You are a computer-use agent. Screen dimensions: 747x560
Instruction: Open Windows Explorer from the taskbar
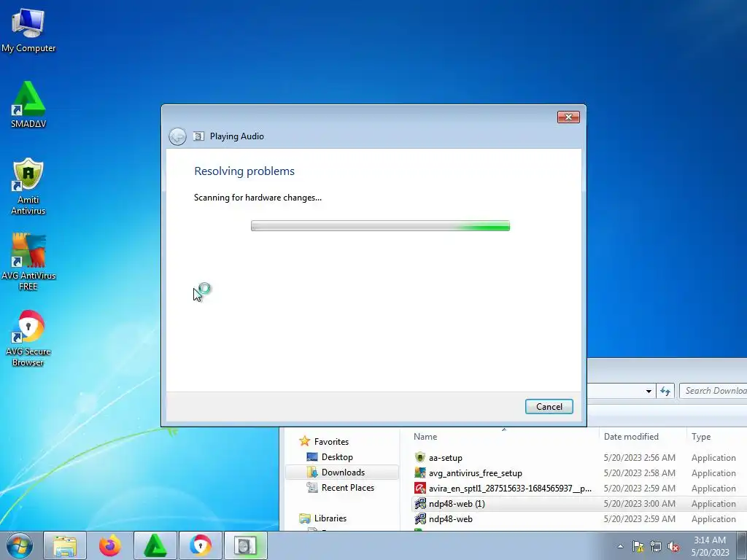click(65, 545)
